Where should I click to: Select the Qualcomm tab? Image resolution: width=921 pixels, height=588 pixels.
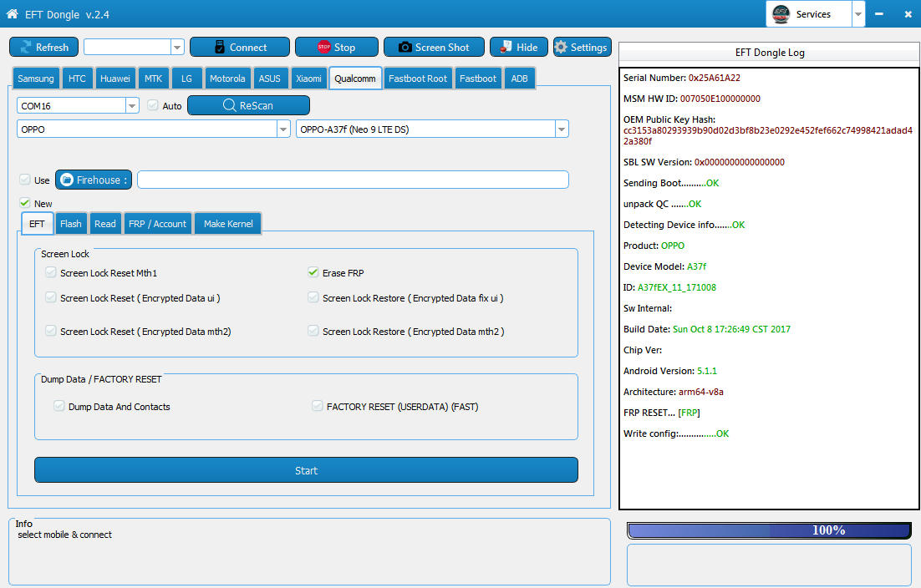coord(355,79)
